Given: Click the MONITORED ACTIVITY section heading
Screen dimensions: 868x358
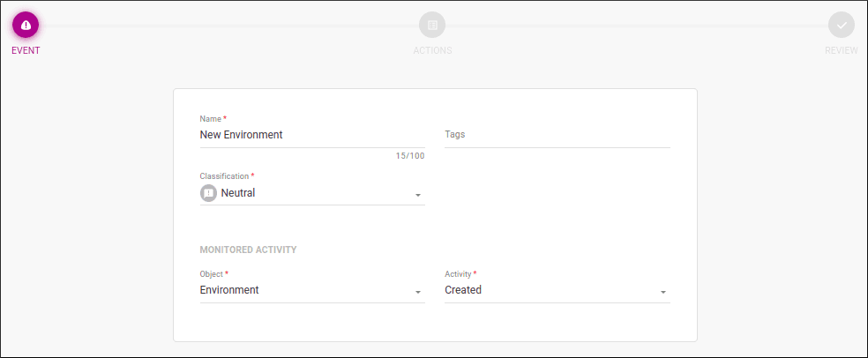Looking at the screenshot, I should click(248, 250).
